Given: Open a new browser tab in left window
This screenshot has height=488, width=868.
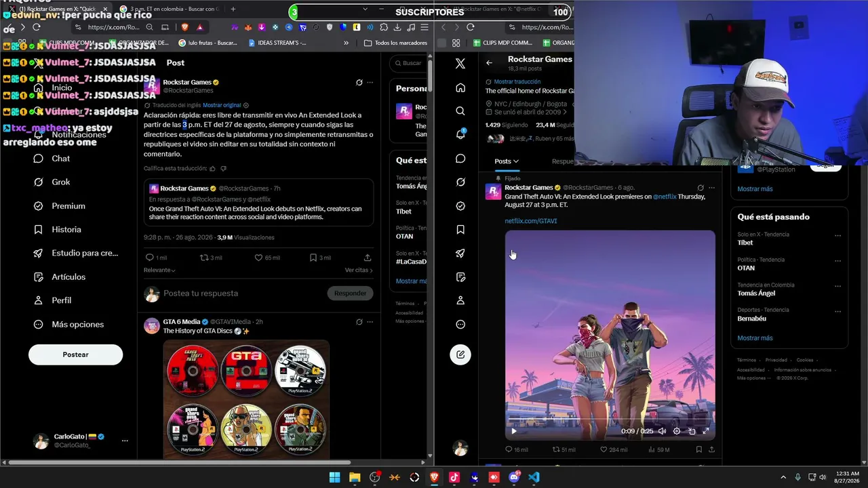Looking at the screenshot, I should tap(233, 9).
